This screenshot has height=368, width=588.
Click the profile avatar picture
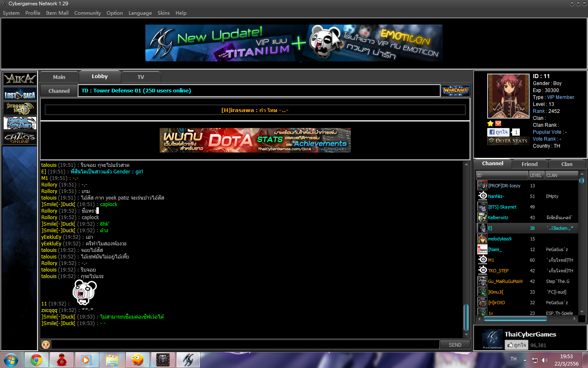click(x=508, y=96)
